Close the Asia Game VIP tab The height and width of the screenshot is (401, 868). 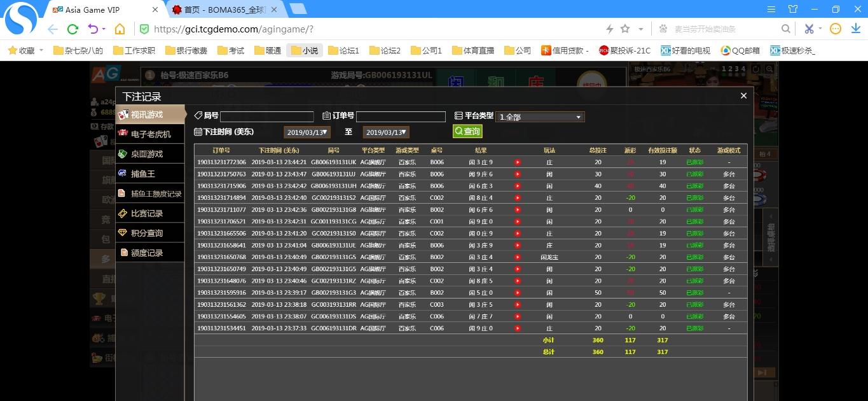coord(155,10)
